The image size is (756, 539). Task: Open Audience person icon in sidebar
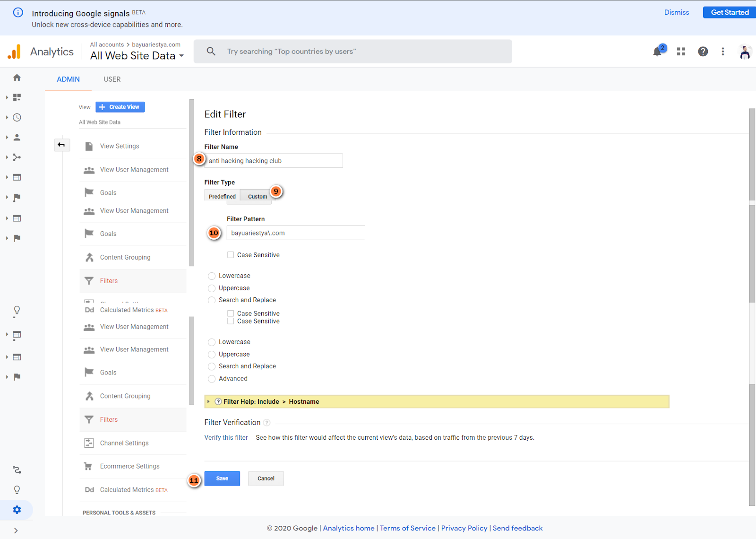[17, 137]
